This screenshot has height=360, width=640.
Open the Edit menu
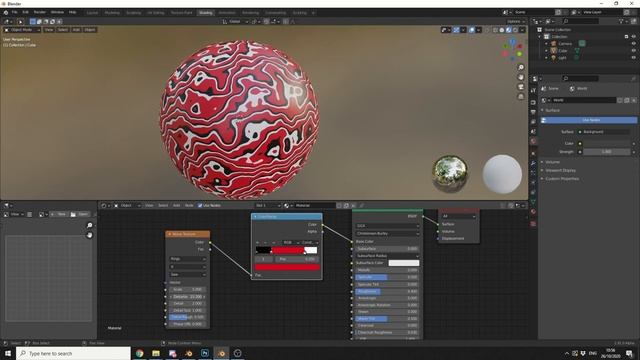(25, 12)
